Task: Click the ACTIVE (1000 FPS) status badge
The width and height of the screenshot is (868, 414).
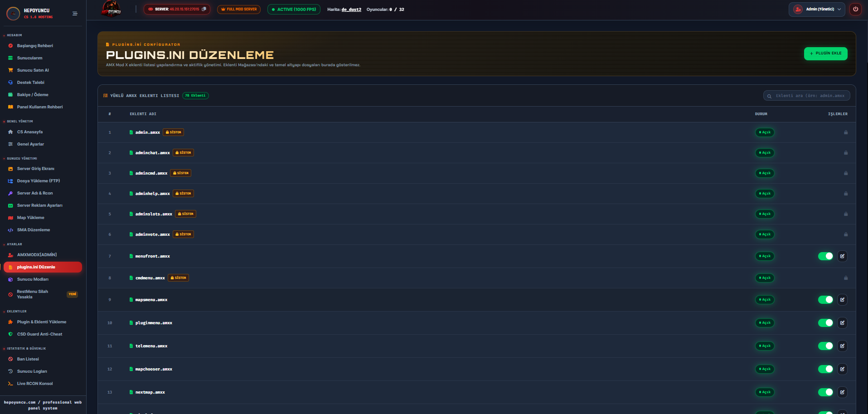Action: click(294, 9)
